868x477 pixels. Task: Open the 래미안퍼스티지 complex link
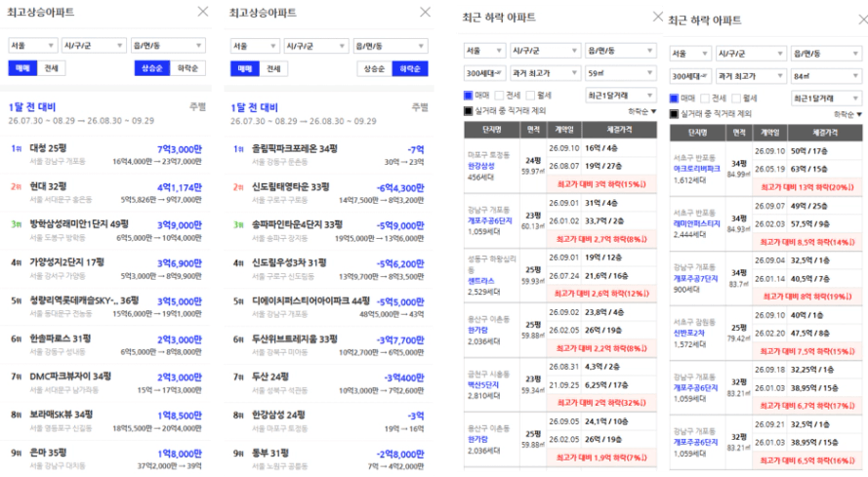696,223
